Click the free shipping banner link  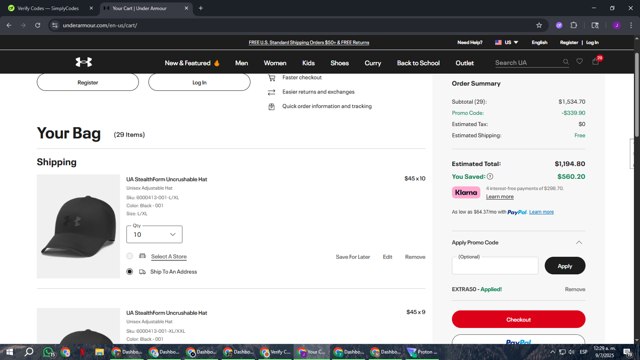(x=309, y=42)
